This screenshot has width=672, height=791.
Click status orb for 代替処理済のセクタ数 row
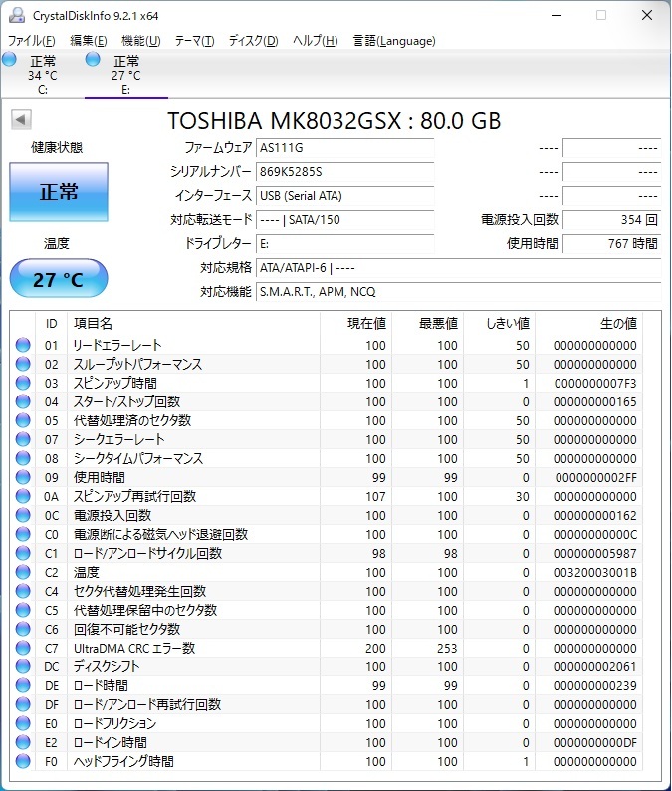pos(23,420)
